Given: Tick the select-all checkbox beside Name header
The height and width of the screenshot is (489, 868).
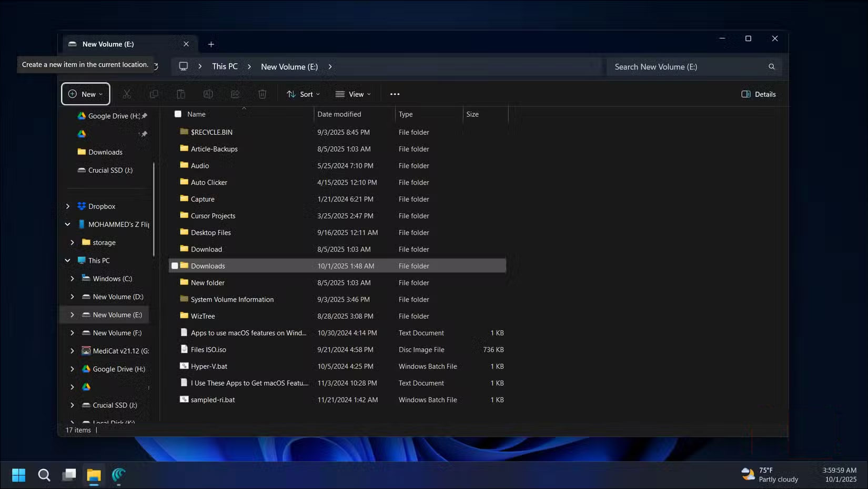Looking at the screenshot, I should pyautogui.click(x=178, y=114).
